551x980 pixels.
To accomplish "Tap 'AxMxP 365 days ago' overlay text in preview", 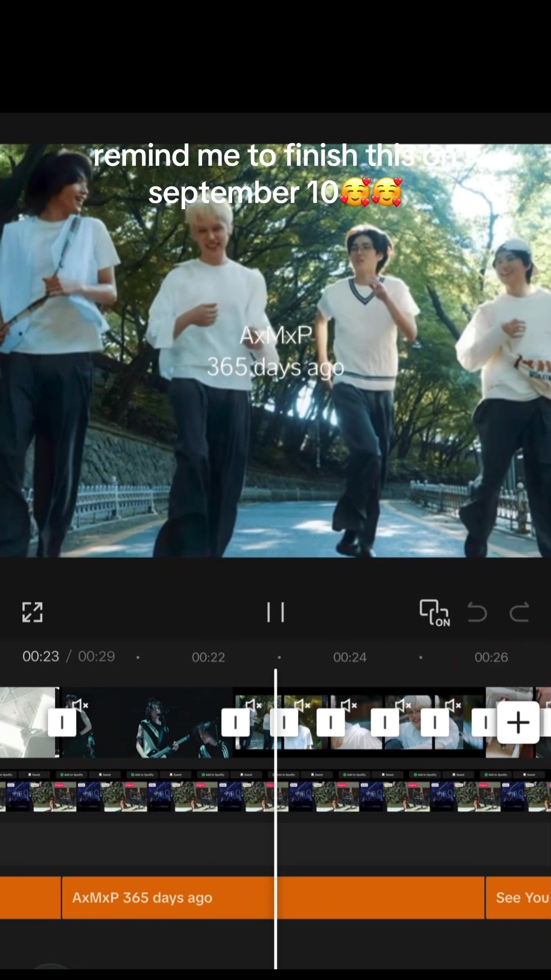I will tap(275, 351).
